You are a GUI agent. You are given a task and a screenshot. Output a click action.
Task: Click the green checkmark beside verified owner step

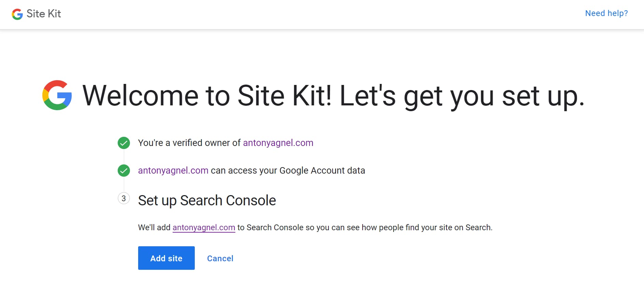pyautogui.click(x=123, y=143)
